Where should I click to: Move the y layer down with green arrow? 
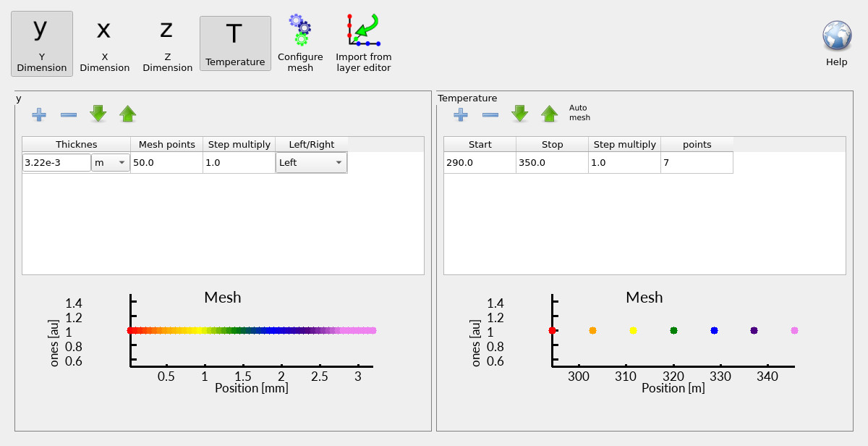[x=98, y=114]
